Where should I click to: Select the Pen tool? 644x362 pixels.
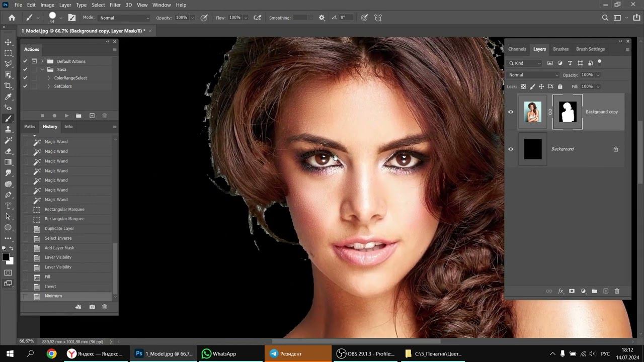coord(8,195)
